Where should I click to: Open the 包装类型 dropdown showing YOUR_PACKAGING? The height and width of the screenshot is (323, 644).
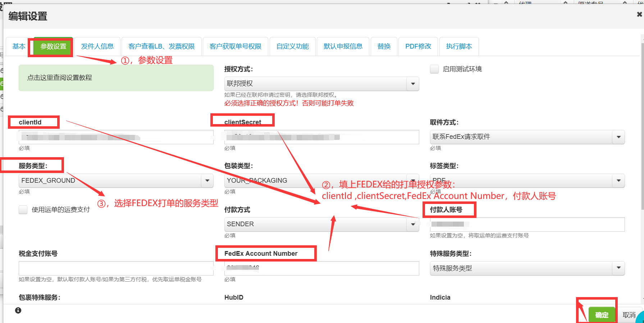click(322, 181)
